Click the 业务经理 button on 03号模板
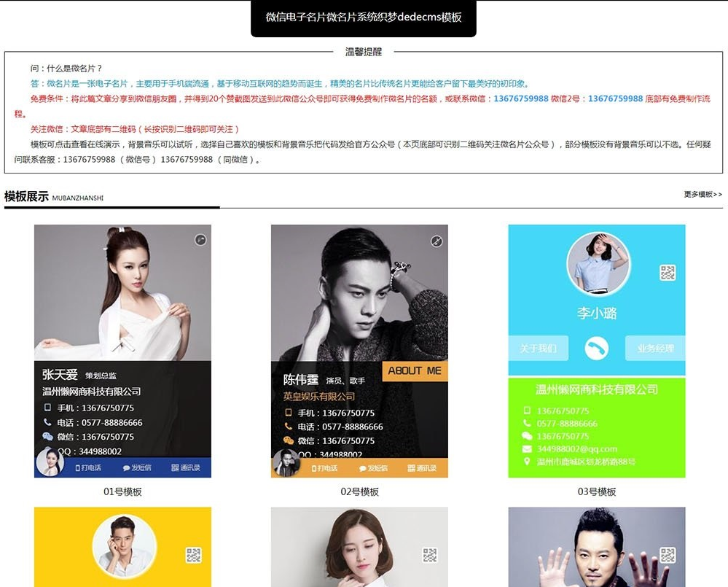The image size is (728, 587). (654, 348)
